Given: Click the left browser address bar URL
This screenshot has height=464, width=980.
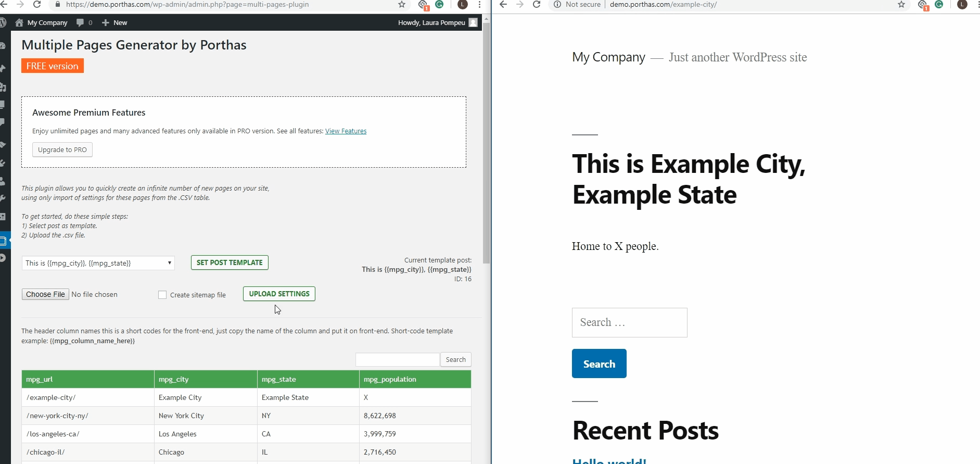Looking at the screenshot, I should click(187, 5).
